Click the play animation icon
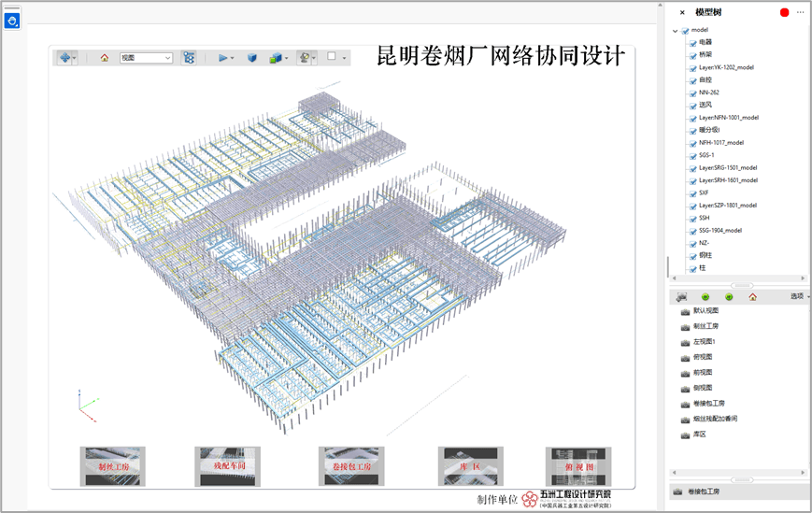This screenshot has height=513, width=812. point(223,58)
